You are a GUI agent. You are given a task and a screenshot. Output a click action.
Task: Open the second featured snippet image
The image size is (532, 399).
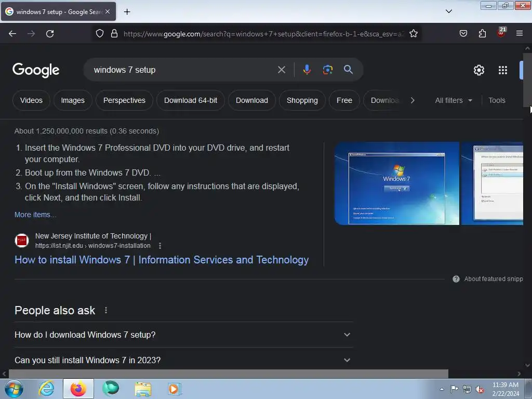tap(493, 183)
